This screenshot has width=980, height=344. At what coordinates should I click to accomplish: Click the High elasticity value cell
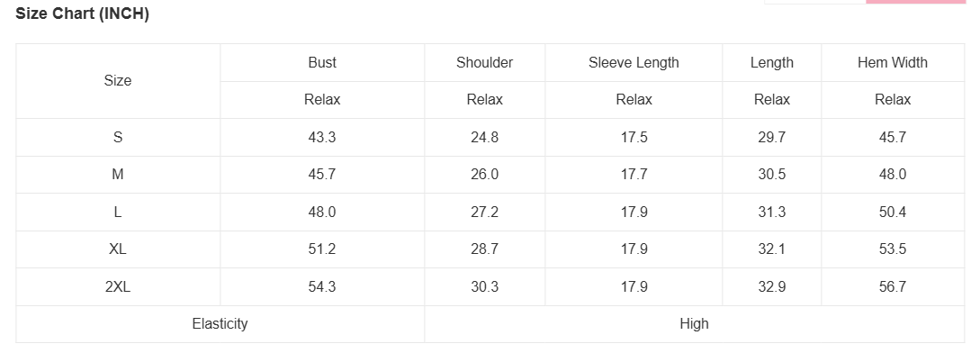[x=695, y=324]
